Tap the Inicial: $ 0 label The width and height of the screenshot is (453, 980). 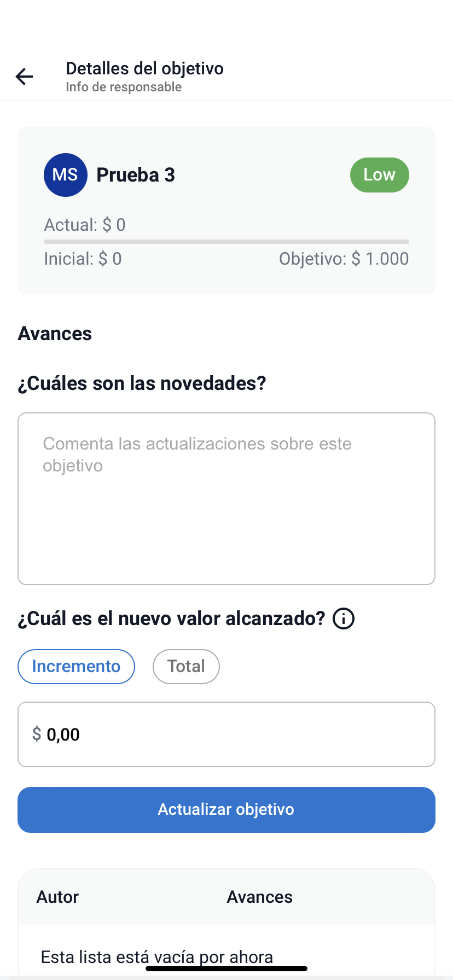coord(83,259)
